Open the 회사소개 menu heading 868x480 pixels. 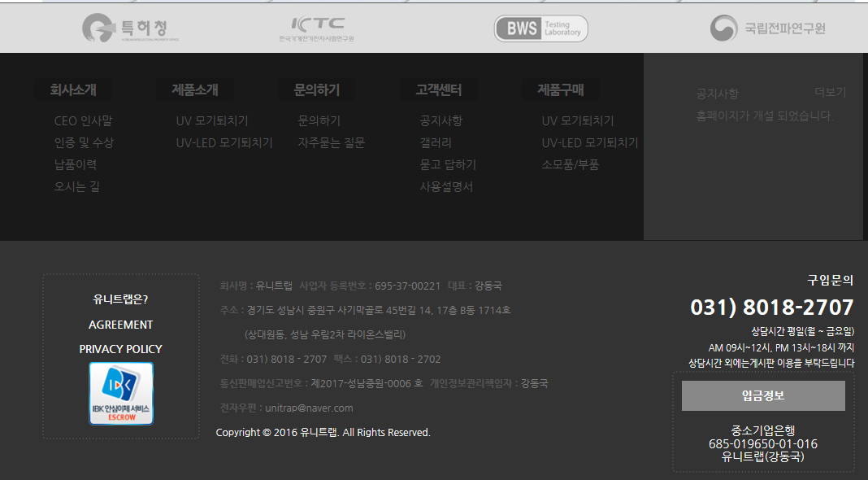(73, 89)
